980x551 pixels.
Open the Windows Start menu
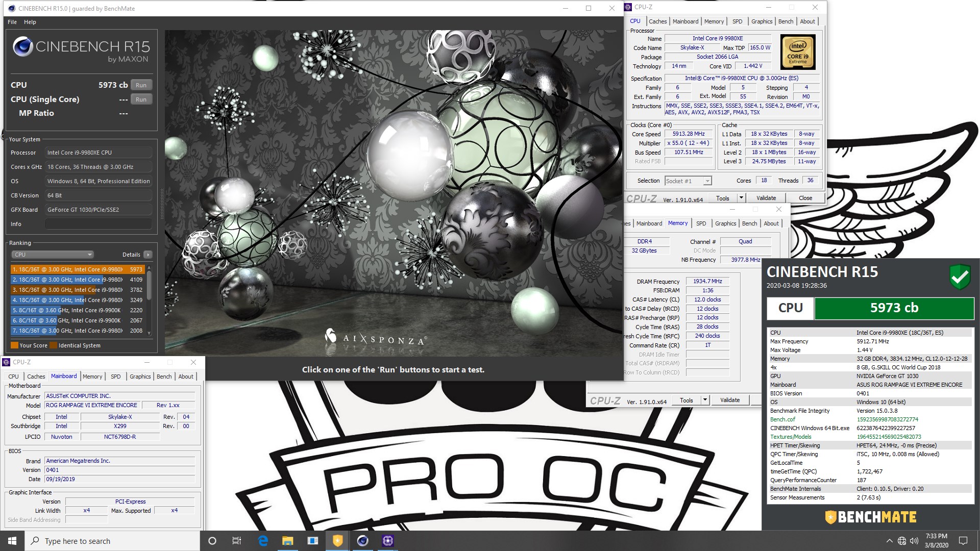click(12, 541)
